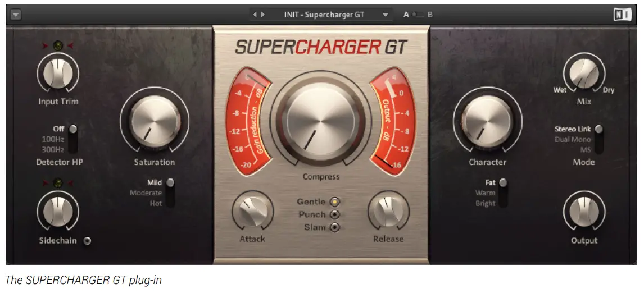644x298 pixels.
Task: Select the Gentle compression mode
Action: coord(335,201)
